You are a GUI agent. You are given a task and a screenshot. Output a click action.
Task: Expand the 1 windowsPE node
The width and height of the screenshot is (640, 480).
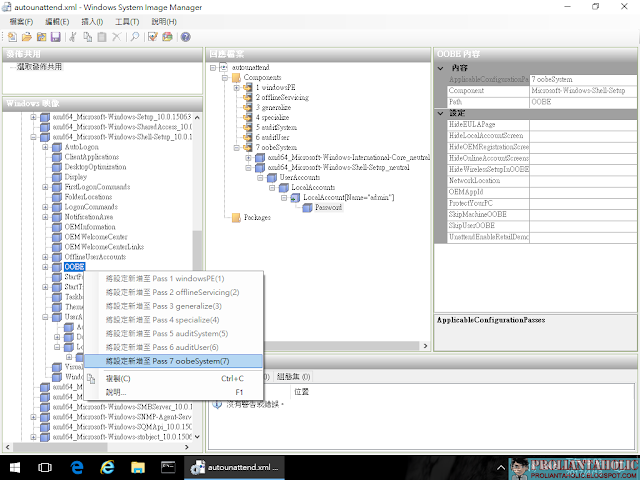click(236, 87)
